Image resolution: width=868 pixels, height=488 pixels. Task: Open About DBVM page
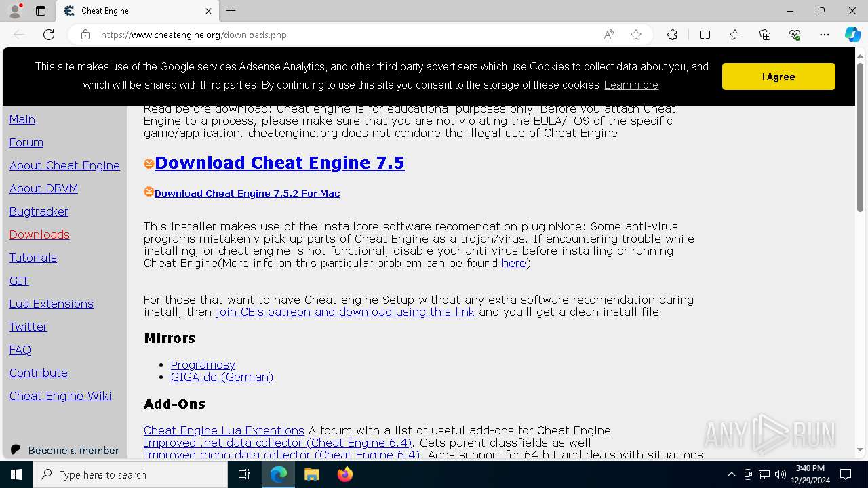[43, 188]
